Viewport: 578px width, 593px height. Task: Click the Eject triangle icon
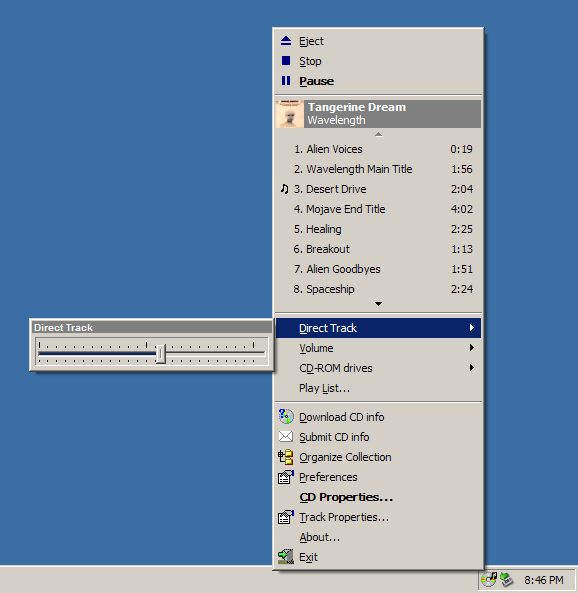pos(286,41)
